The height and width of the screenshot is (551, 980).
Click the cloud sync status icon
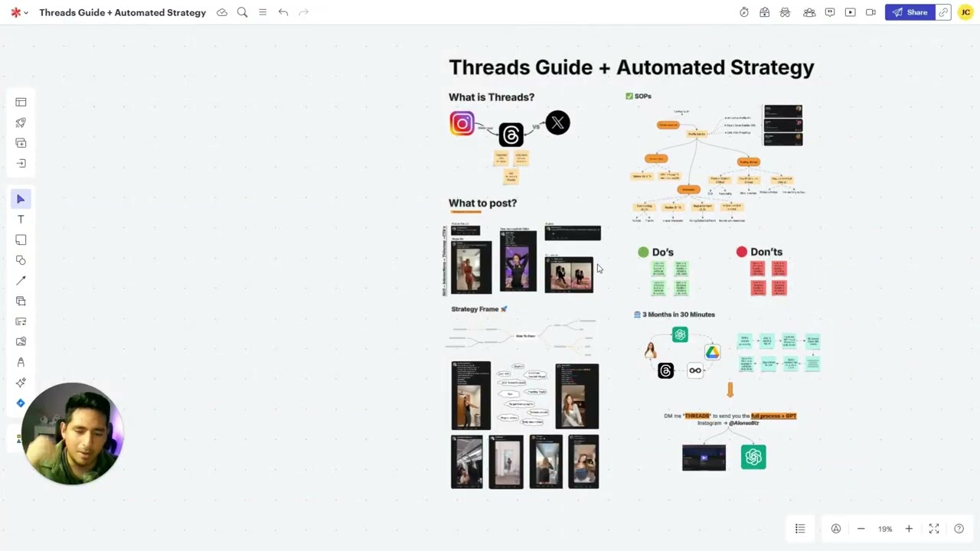click(222, 12)
